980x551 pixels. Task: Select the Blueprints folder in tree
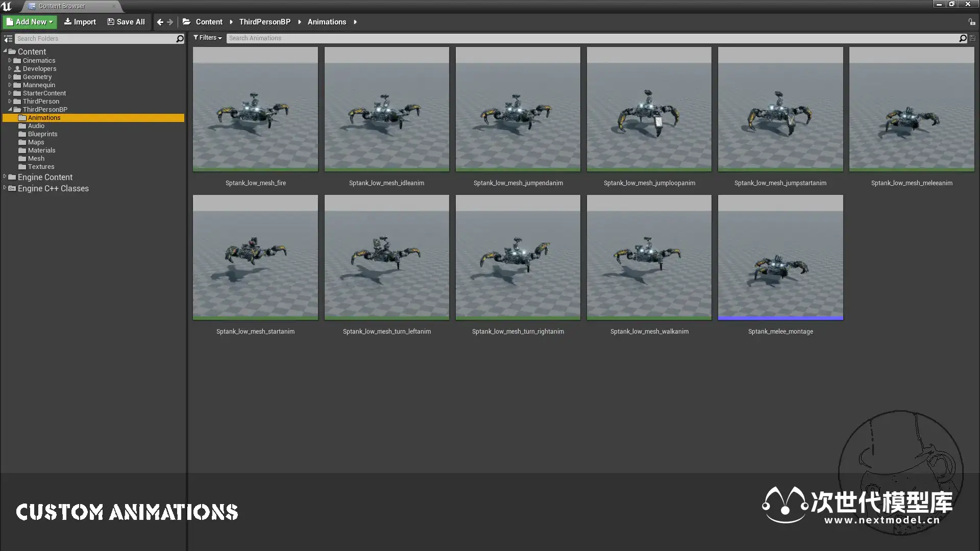(x=42, y=134)
